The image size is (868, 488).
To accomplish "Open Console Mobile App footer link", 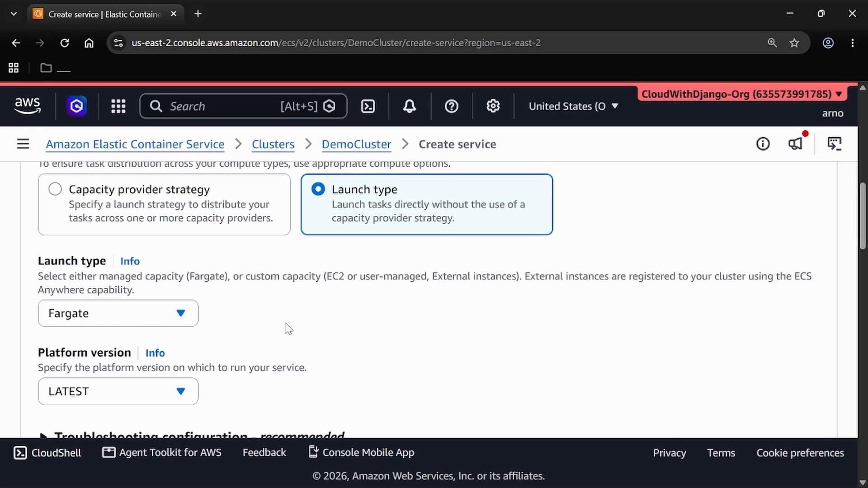I will tap(361, 453).
